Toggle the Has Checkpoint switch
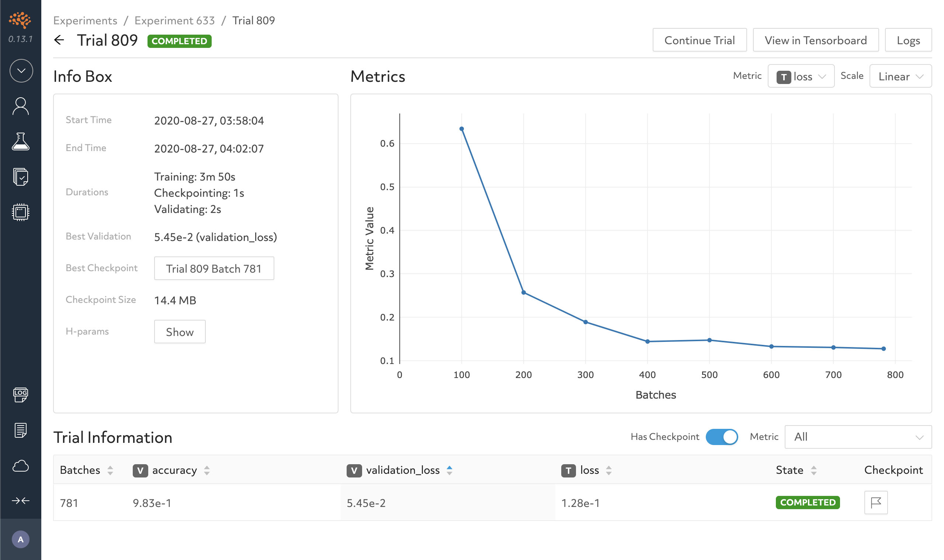Image resolution: width=944 pixels, height=560 pixels. pyautogui.click(x=722, y=437)
